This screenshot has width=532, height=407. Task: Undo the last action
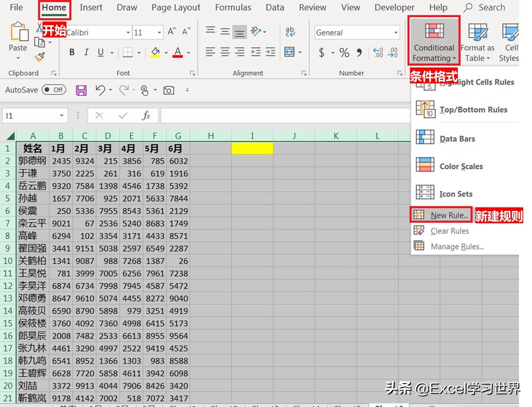coord(100,90)
